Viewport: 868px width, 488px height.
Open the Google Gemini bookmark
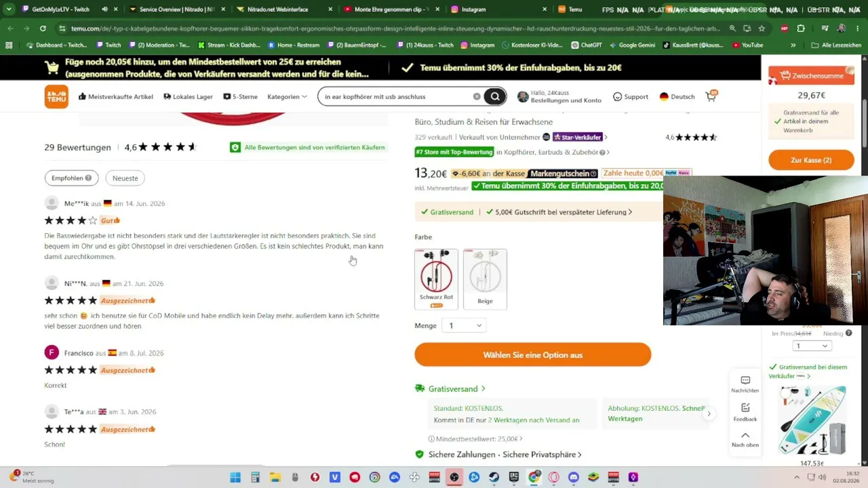coord(631,45)
